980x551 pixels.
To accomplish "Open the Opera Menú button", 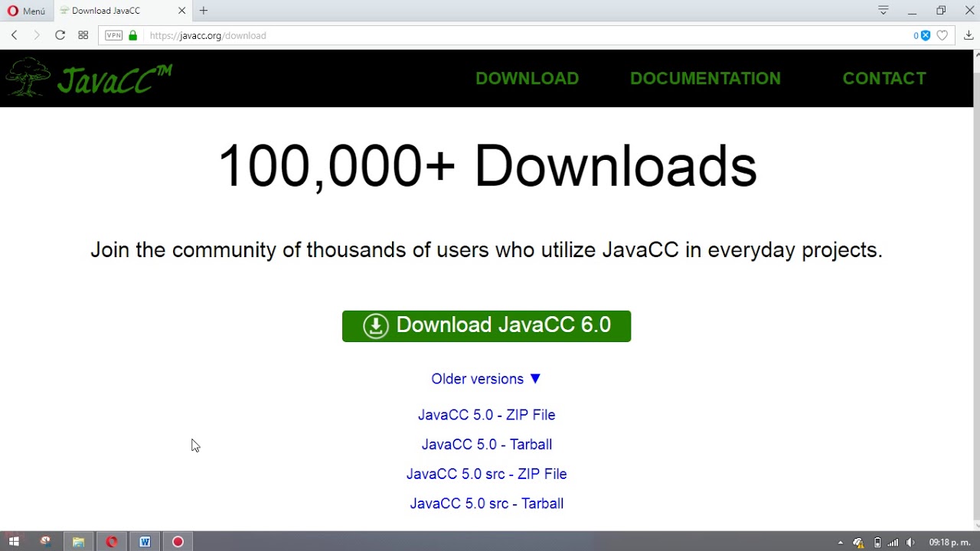I will [26, 11].
